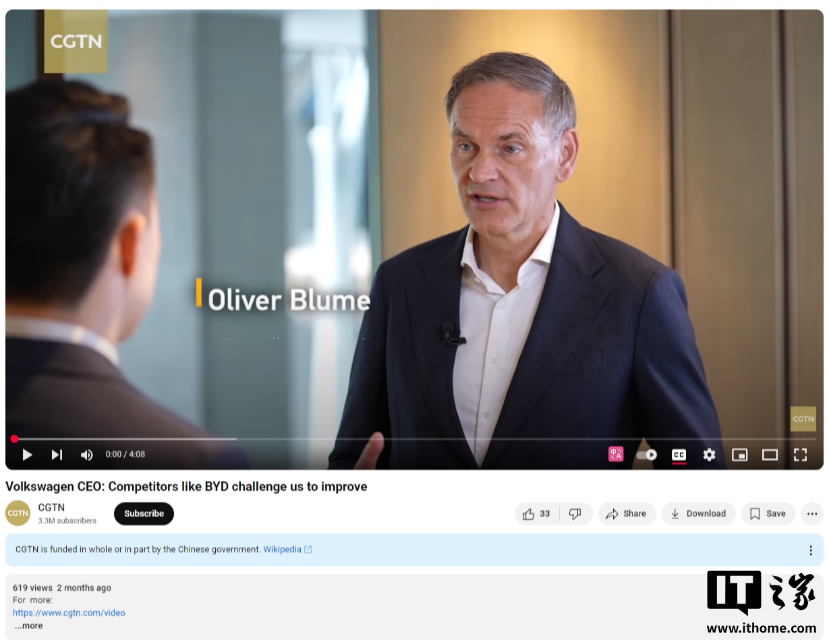Share this video

(x=627, y=514)
